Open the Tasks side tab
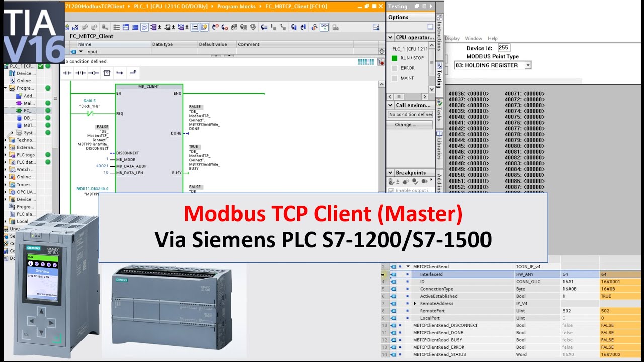 pyautogui.click(x=439, y=113)
